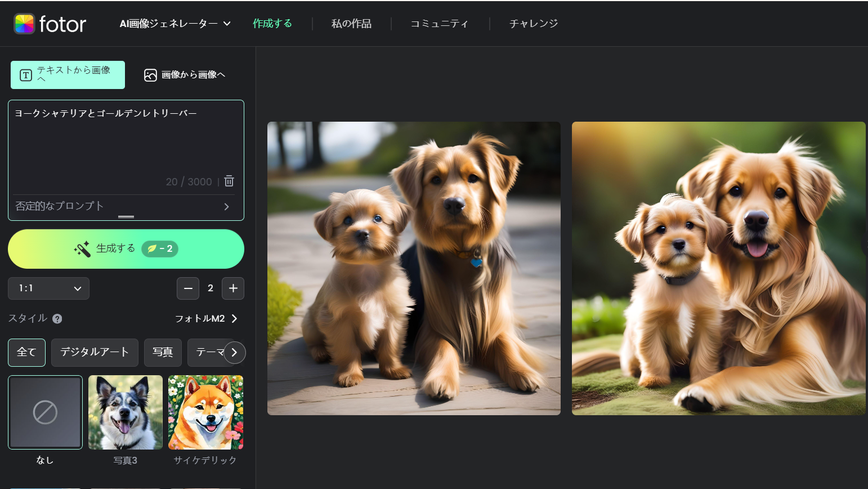
Task: Click the trash icon to clear prompt
Action: pos(229,181)
